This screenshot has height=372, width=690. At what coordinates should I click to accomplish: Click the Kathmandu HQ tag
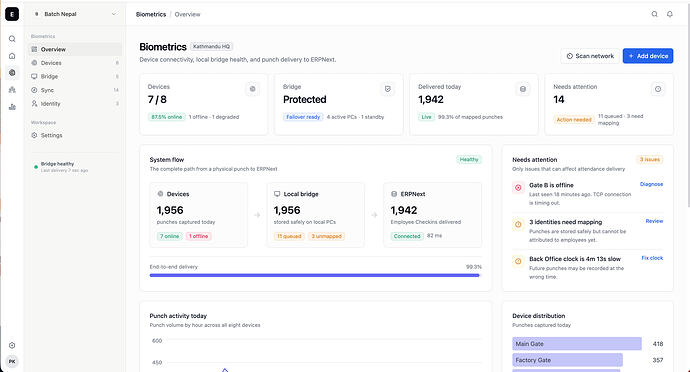coord(212,47)
